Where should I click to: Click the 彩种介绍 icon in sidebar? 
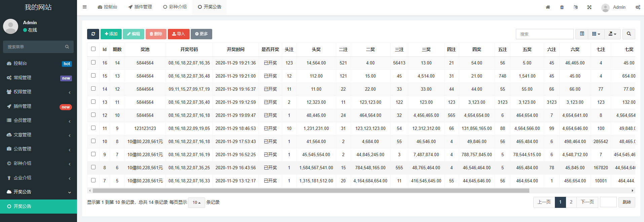pos(9,163)
